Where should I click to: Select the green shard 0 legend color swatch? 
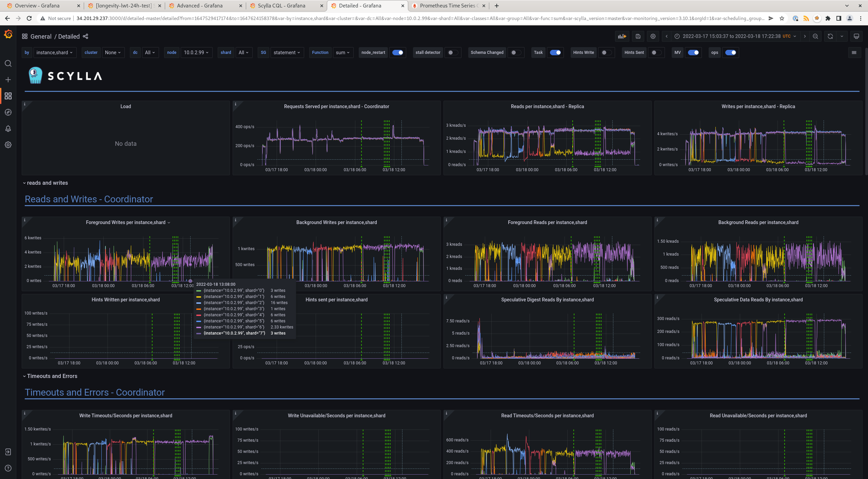tap(199, 291)
